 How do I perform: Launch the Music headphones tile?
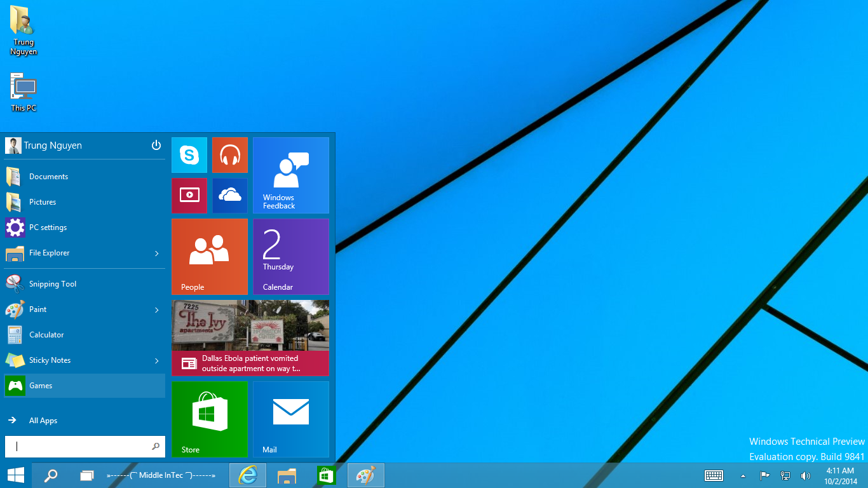[230, 155]
